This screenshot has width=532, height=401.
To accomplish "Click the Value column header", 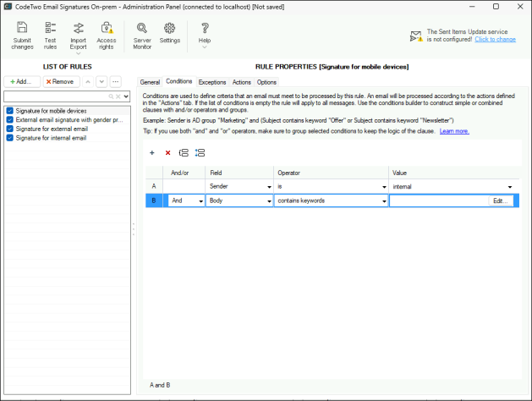I will point(453,173).
